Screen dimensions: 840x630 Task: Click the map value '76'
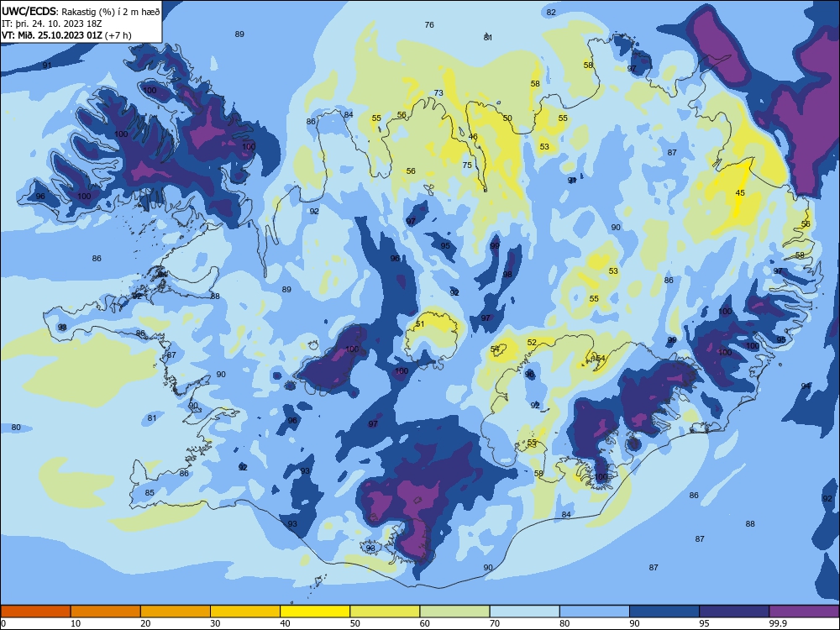tap(429, 24)
